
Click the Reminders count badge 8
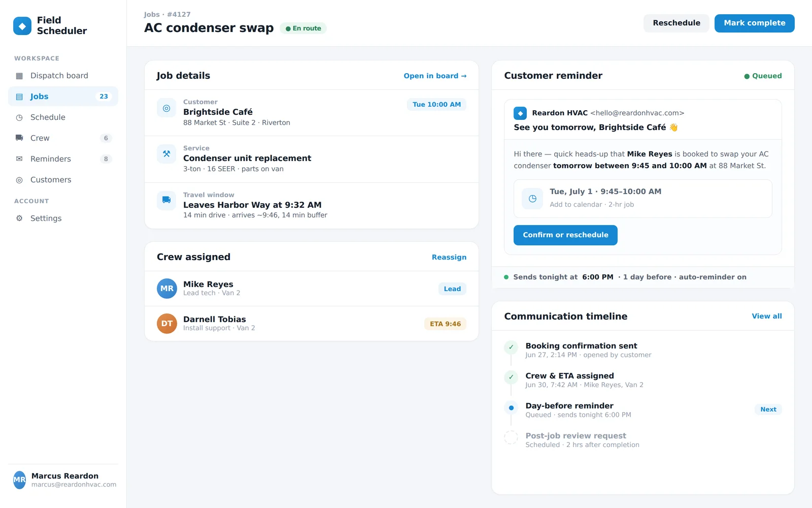[106, 159]
